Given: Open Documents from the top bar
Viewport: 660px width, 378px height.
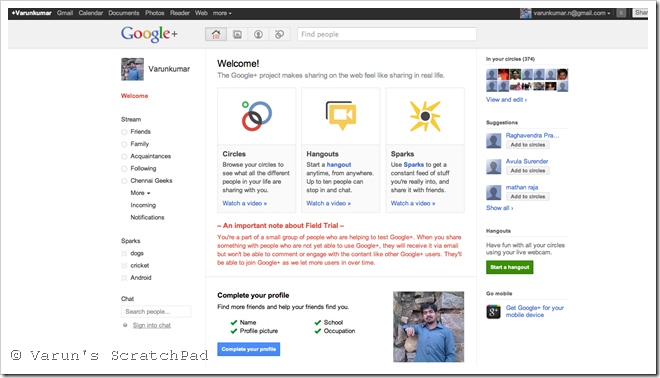Looking at the screenshot, I should (124, 13).
